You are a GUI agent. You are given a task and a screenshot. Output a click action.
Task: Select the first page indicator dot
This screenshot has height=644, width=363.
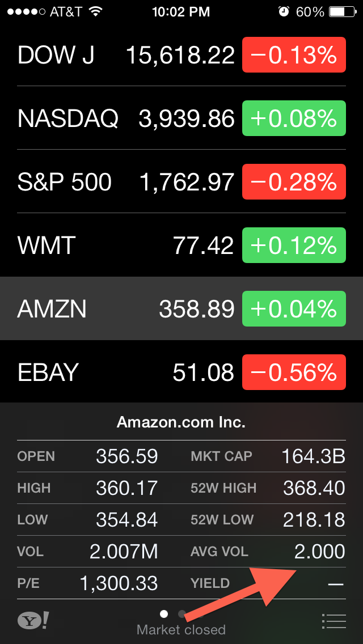(x=164, y=613)
